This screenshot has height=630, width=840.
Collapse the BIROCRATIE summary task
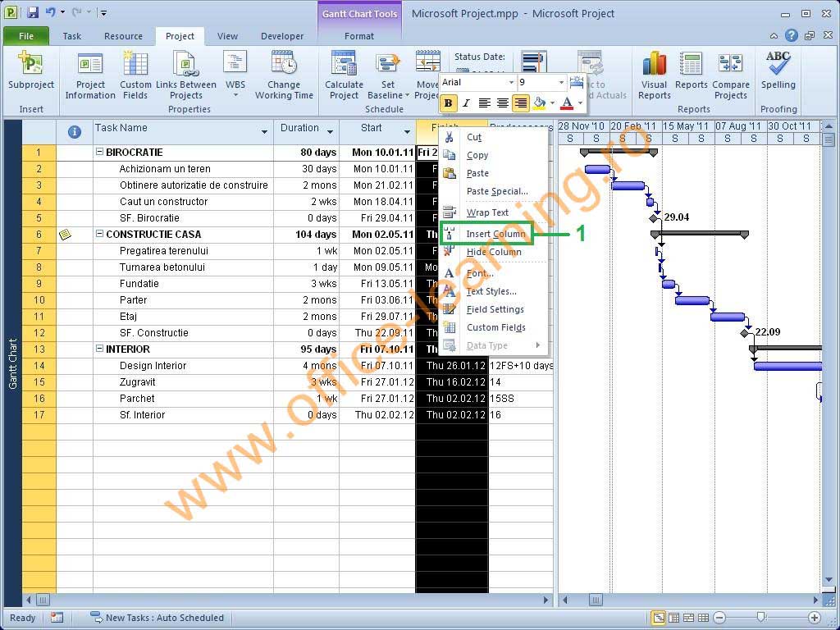99,152
